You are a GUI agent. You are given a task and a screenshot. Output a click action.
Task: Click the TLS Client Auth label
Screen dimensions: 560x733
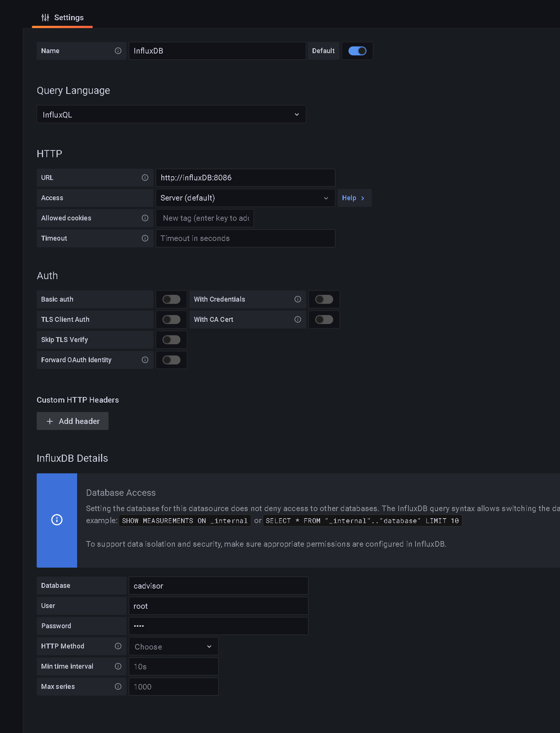[x=65, y=320]
